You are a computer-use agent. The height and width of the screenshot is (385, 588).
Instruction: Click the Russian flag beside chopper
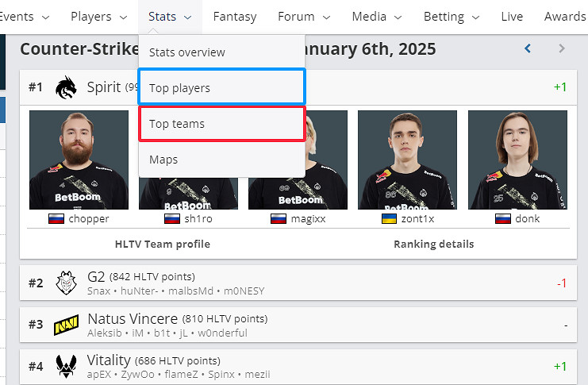(x=56, y=218)
